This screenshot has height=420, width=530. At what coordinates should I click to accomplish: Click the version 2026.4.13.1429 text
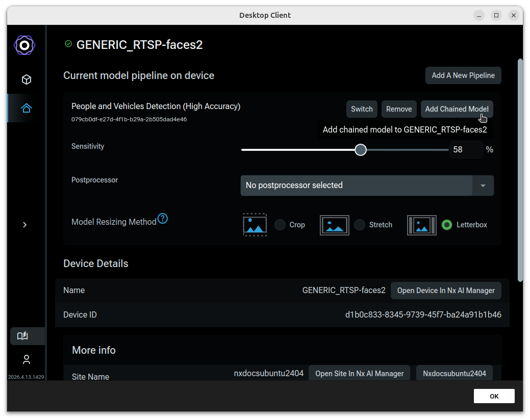[x=26, y=377]
